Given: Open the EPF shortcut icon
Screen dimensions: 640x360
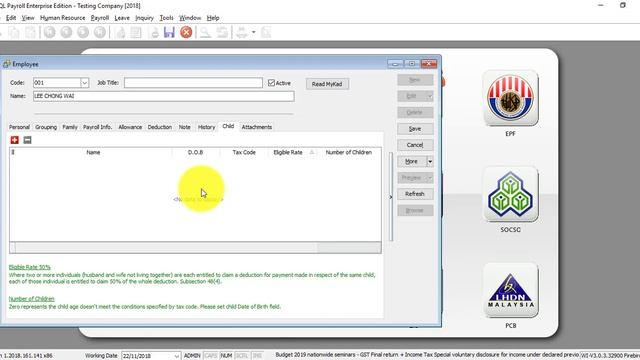Looking at the screenshot, I should pos(510,98).
